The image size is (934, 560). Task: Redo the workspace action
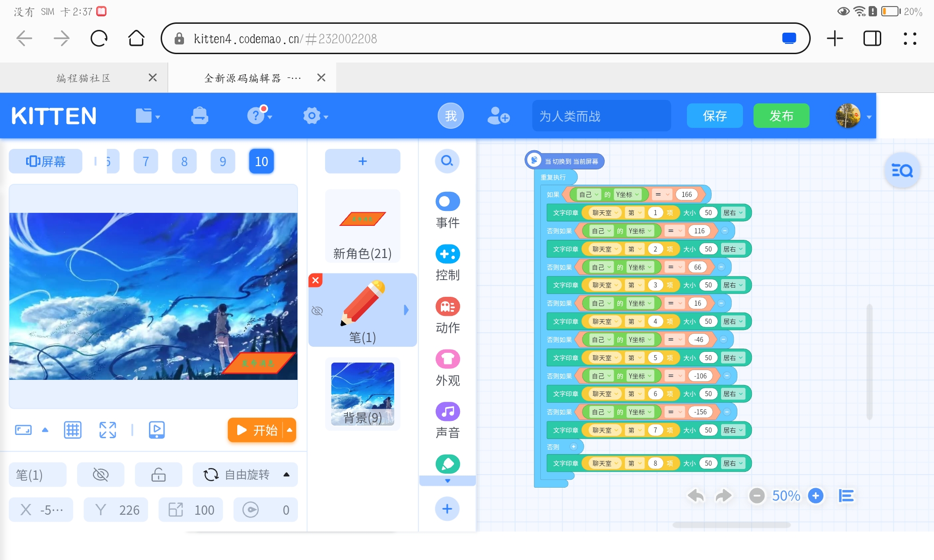pos(724,496)
